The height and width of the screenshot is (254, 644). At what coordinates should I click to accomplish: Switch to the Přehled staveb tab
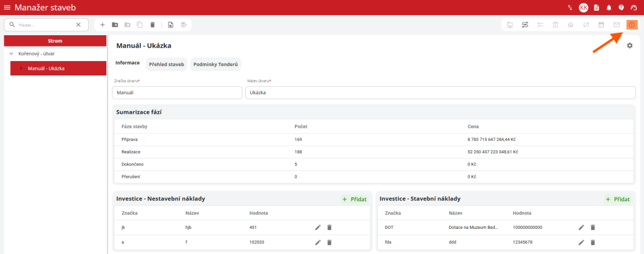[166, 64]
